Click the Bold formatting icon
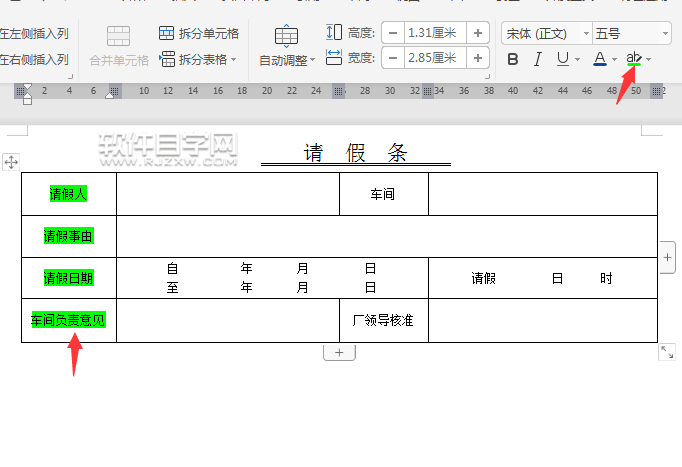The width and height of the screenshot is (682, 467). coord(513,60)
